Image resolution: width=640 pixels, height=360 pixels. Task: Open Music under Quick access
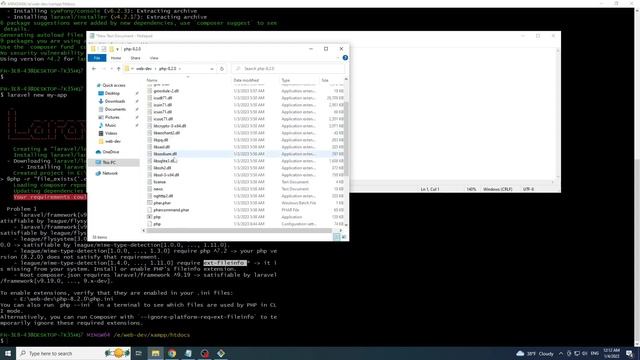pos(108,125)
